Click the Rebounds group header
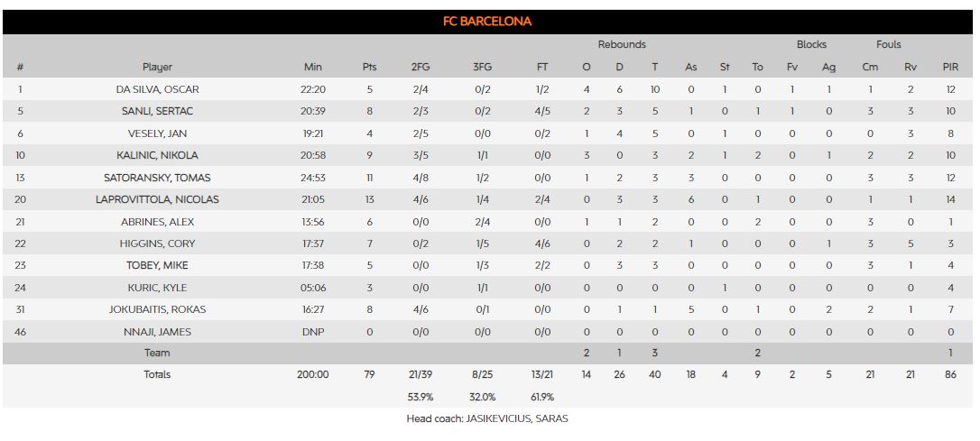Image resolution: width=980 pixels, height=441 pixels. pos(622,44)
